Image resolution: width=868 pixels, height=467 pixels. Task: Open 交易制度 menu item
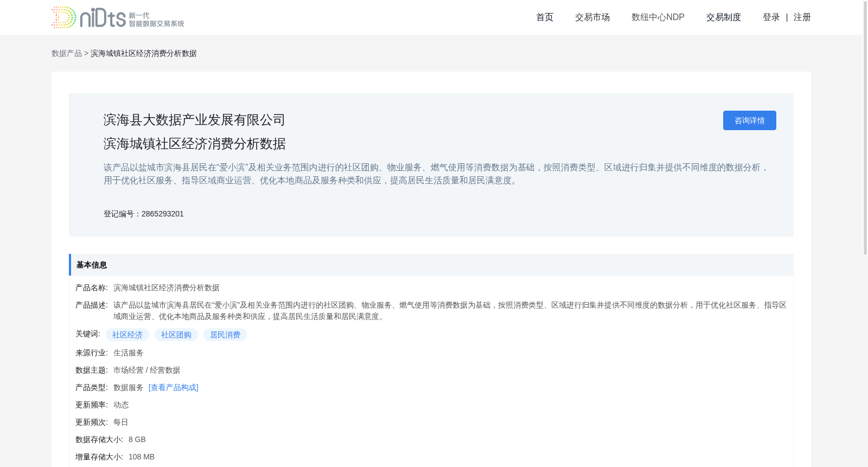point(723,17)
